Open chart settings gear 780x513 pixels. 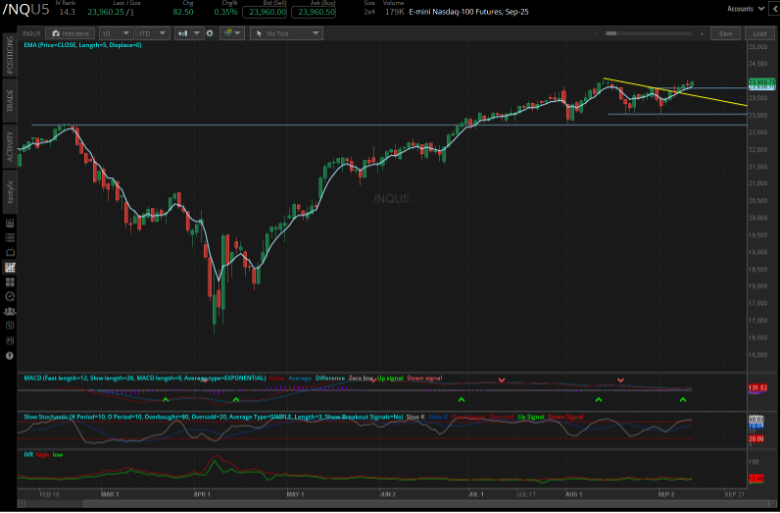tap(210, 33)
